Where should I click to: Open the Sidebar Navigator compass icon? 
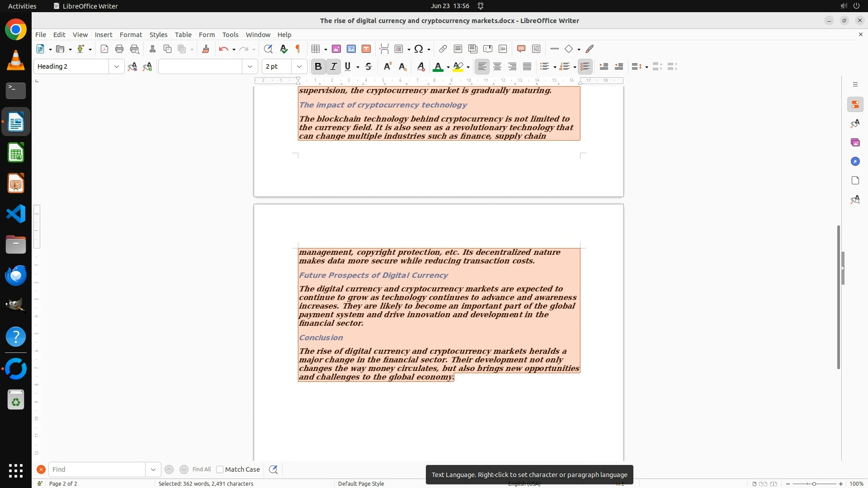[x=855, y=161]
